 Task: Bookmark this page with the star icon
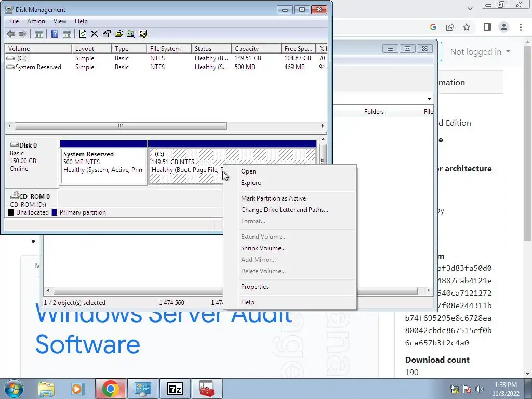467,27
